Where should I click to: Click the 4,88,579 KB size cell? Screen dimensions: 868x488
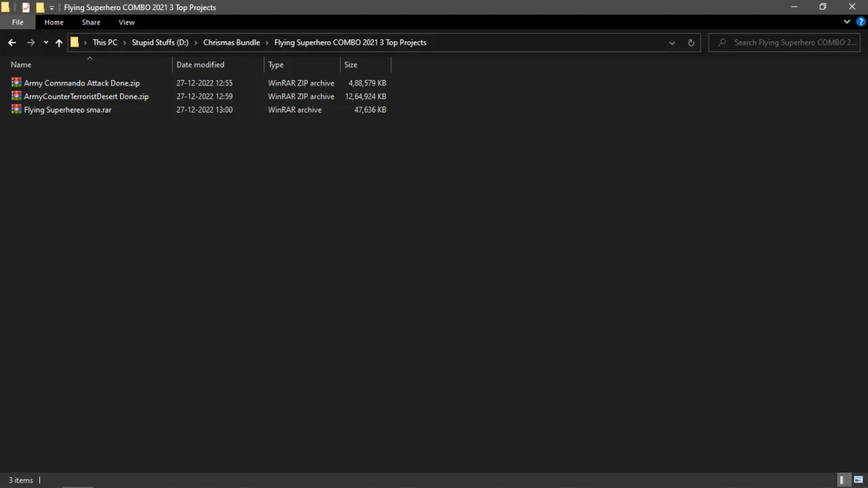[367, 83]
